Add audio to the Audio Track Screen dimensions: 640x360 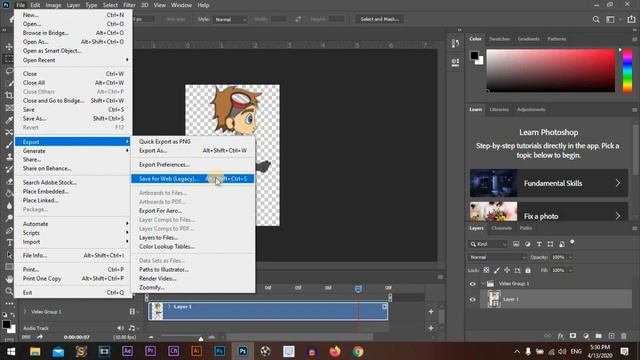(x=431, y=328)
